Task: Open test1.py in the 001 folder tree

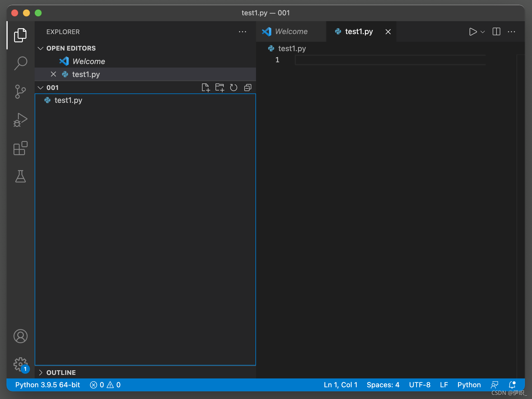Action: pos(145,100)
